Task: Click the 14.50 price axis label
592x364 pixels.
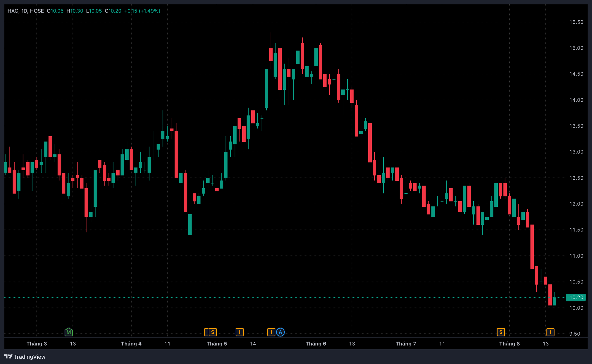Action: tap(576, 74)
